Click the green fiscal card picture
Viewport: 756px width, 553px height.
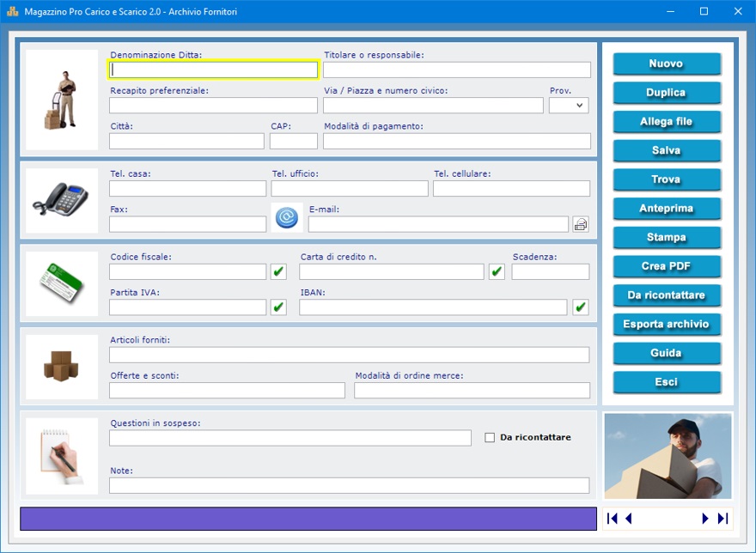click(x=62, y=283)
